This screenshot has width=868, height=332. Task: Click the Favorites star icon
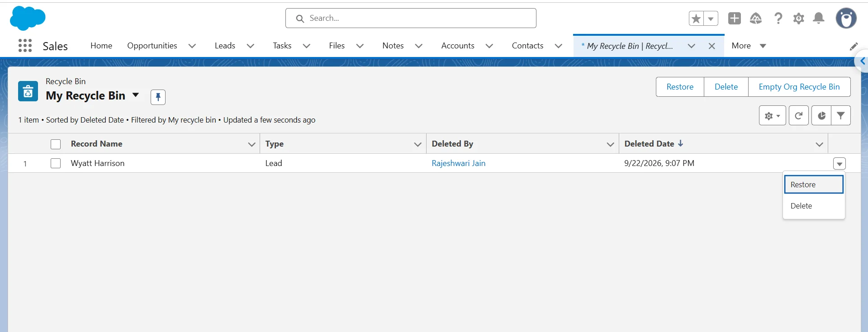(696, 19)
